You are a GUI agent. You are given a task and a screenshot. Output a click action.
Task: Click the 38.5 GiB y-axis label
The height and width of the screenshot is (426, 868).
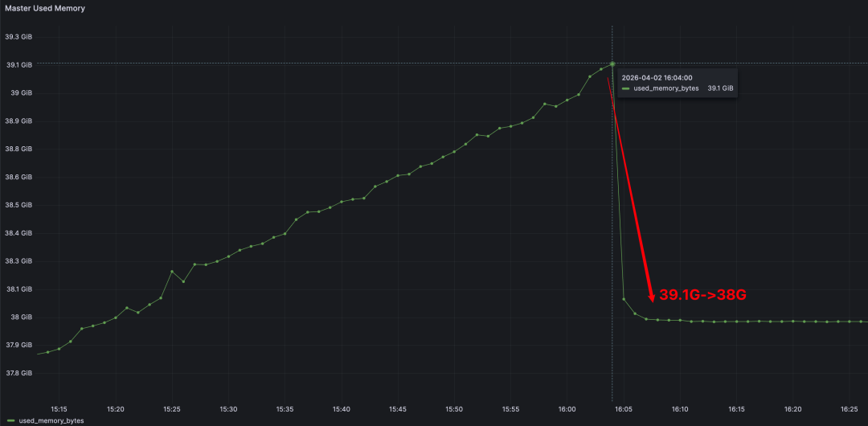[18, 205]
